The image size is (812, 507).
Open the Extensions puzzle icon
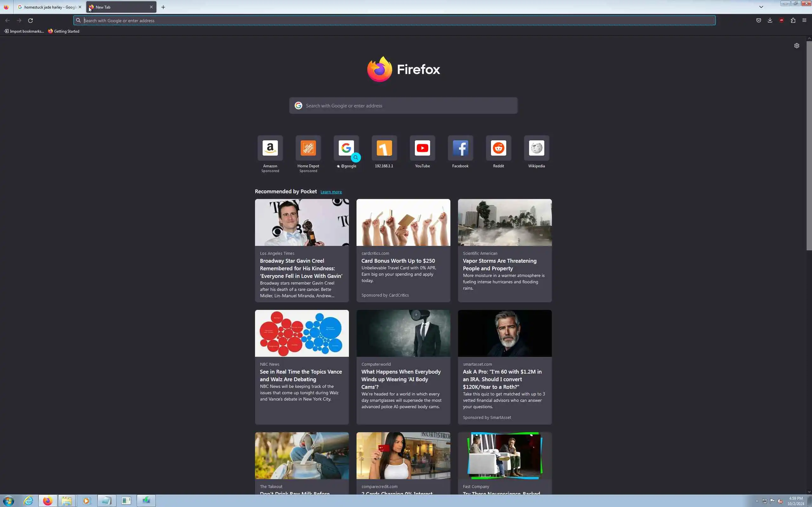click(793, 21)
